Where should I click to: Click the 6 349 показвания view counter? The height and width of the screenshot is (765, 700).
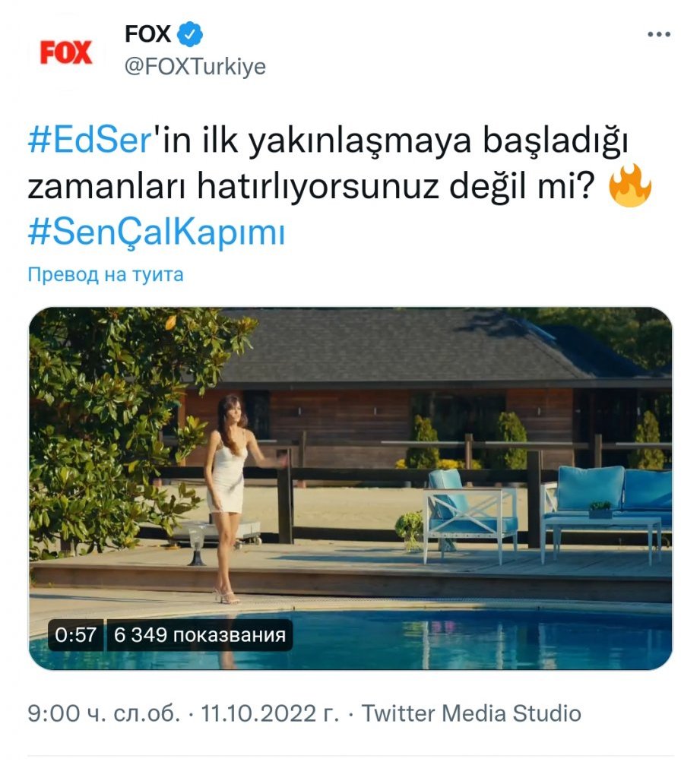(200, 635)
